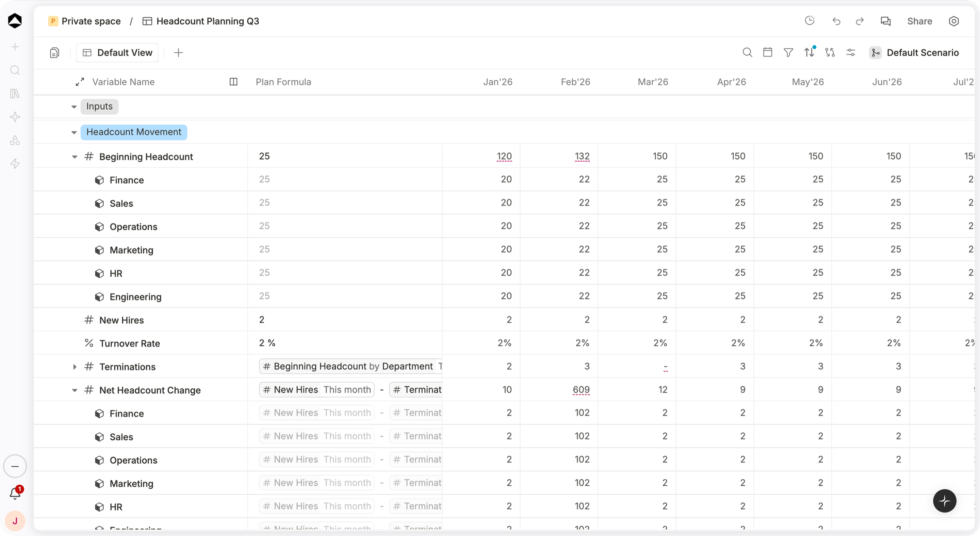The height and width of the screenshot is (536, 980).
Task: Open the view display settings sliders icon
Action: pos(851,52)
